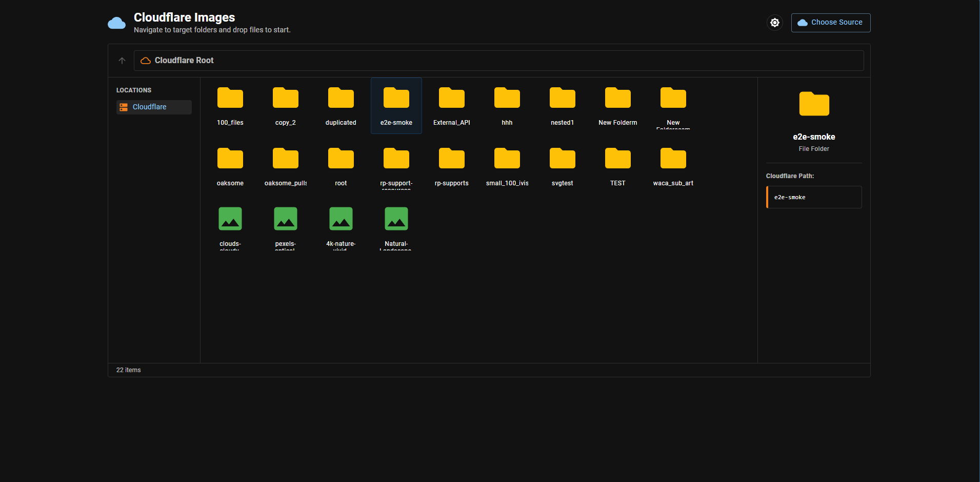The width and height of the screenshot is (980, 482).
Task: Click the large e2e-smoke preview folder icon
Action: click(x=814, y=104)
